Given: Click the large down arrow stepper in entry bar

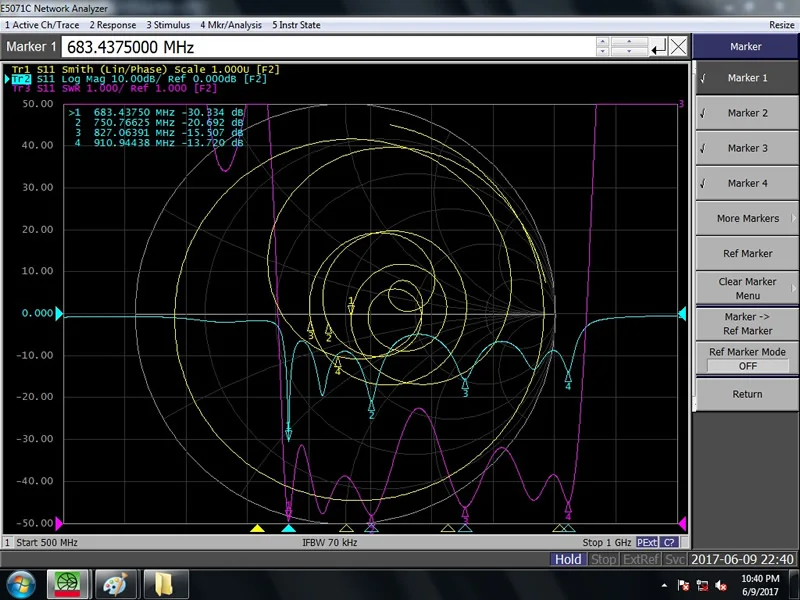Looking at the screenshot, I should point(632,52).
